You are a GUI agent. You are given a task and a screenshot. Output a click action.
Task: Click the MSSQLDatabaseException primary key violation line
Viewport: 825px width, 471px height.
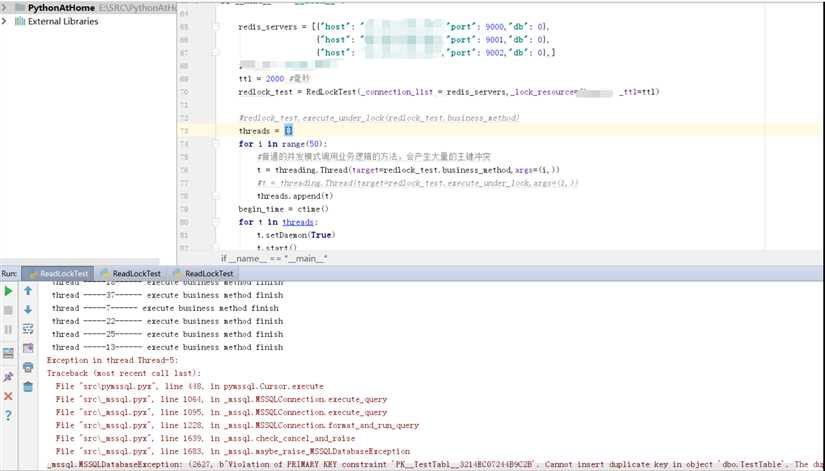(436, 464)
